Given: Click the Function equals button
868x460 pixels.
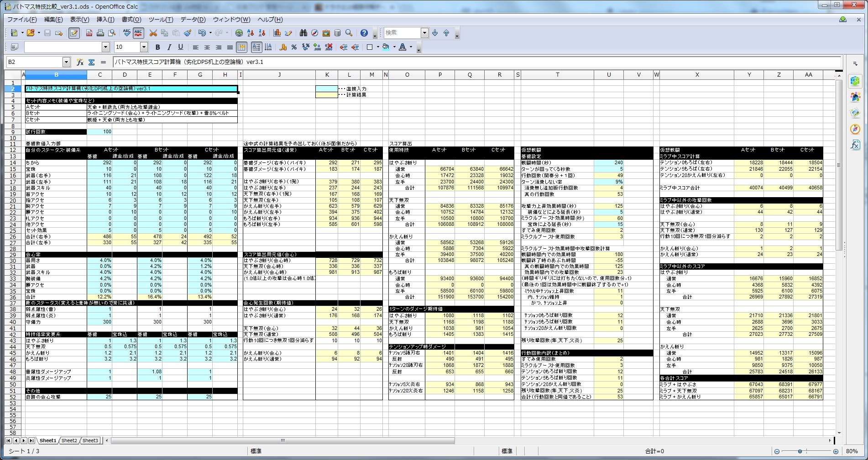Looking at the screenshot, I should pyautogui.click(x=103, y=62).
